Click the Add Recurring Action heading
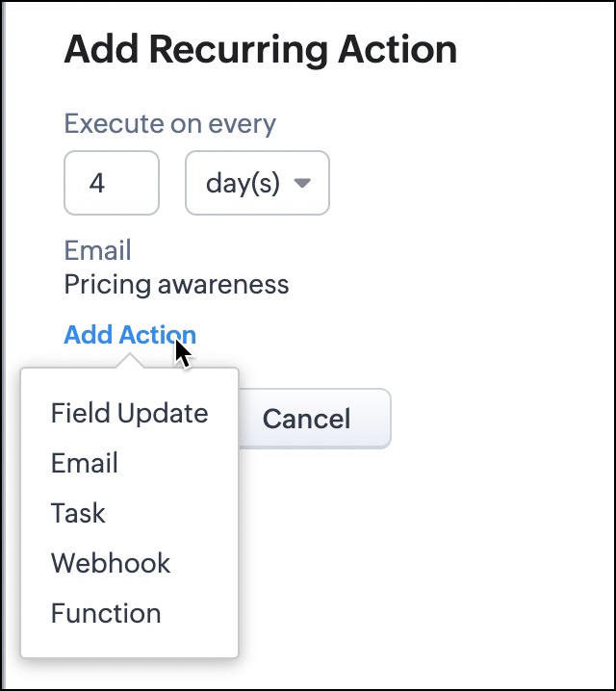 (260, 49)
